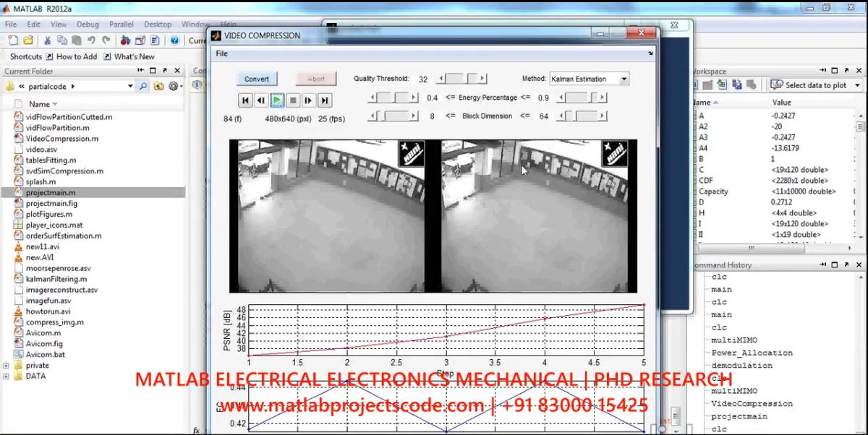Viewport: 868px width, 435px height.
Task: Open the MATLAB File menu
Action: pyautogui.click(x=11, y=24)
